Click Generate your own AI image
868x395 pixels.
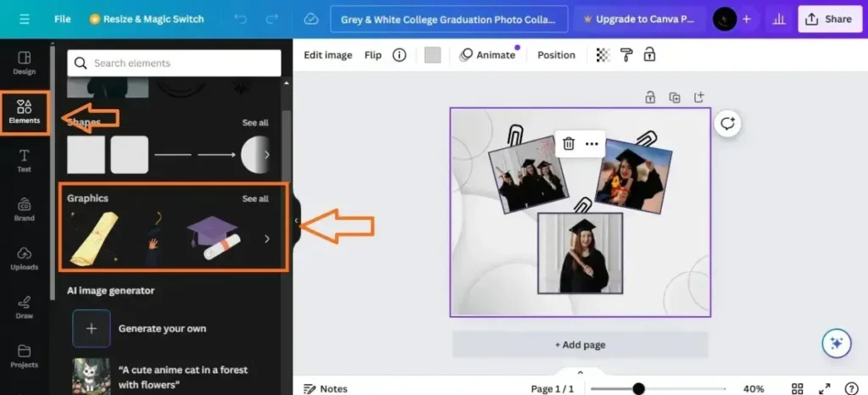click(140, 328)
